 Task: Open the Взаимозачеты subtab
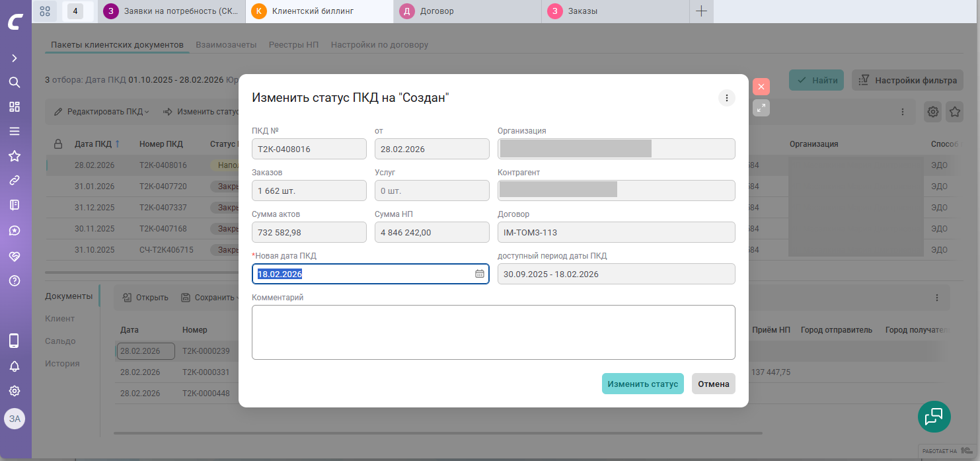pyautogui.click(x=226, y=45)
